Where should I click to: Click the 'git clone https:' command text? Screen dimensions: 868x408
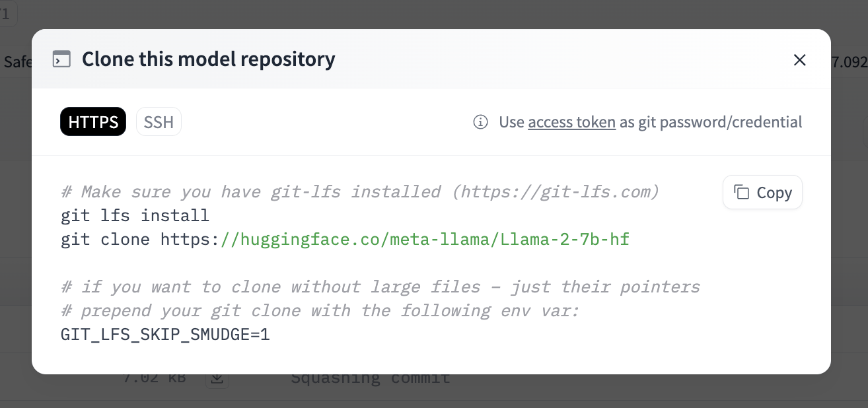tap(140, 240)
